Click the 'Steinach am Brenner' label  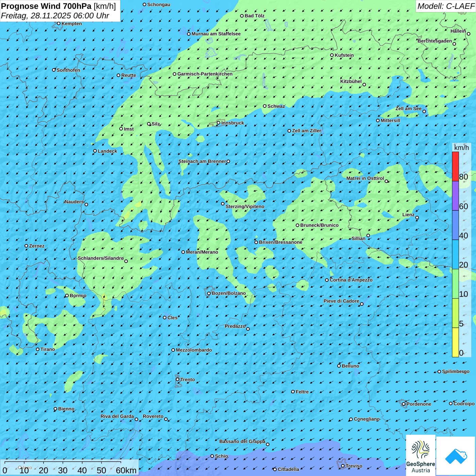[x=202, y=161]
